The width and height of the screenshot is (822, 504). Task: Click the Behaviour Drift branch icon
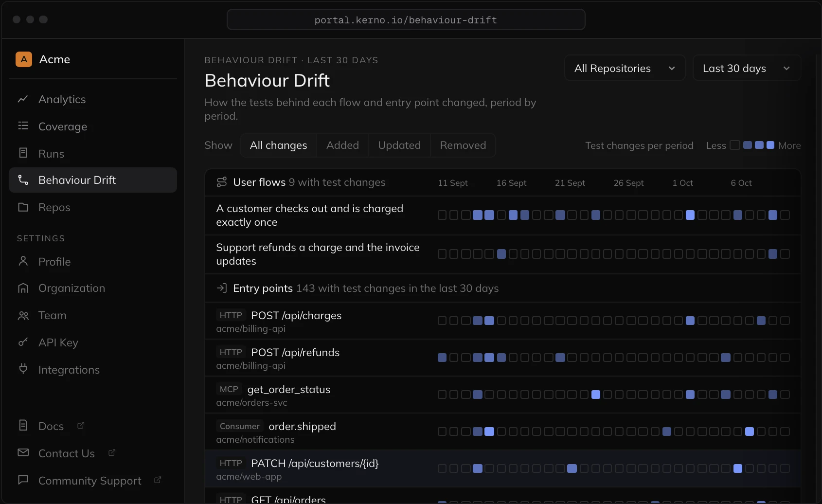(x=23, y=180)
